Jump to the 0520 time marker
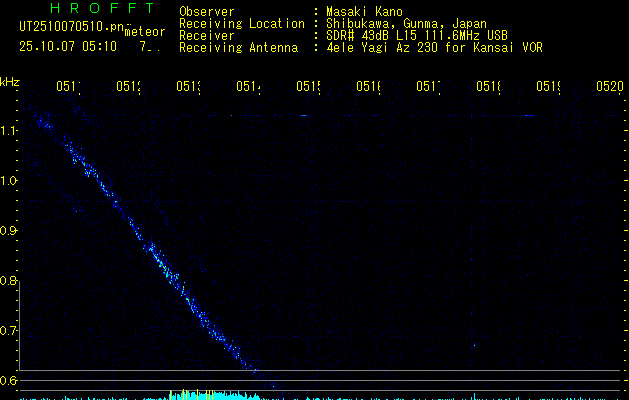 [x=608, y=88]
